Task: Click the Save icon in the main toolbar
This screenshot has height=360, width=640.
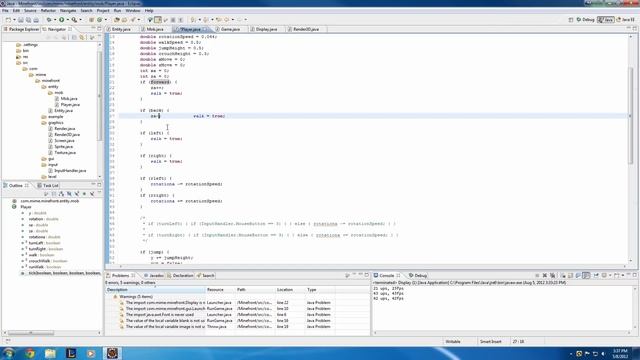Action: (21, 20)
